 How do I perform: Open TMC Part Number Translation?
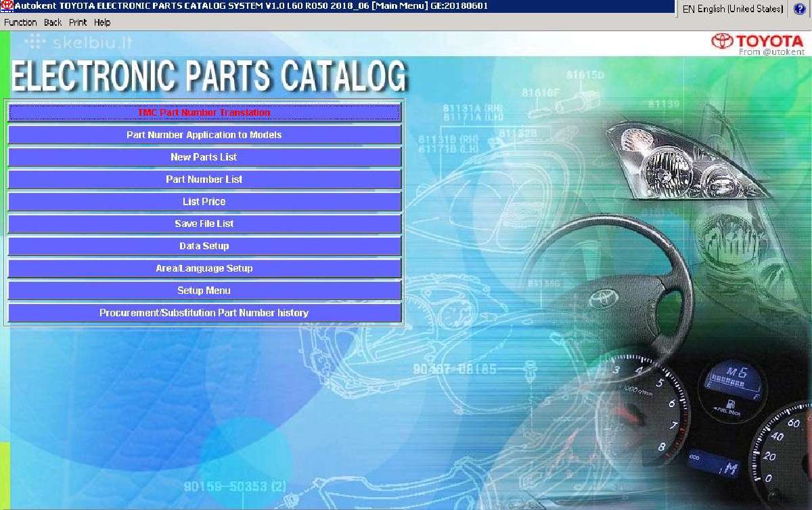pyautogui.click(x=204, y=112)
